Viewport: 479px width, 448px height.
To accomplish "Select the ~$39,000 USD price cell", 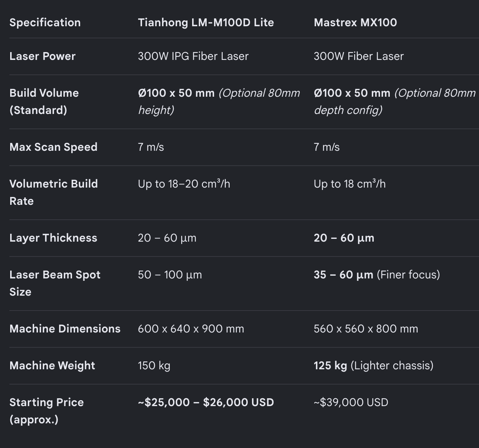I will tap(351, 403).
